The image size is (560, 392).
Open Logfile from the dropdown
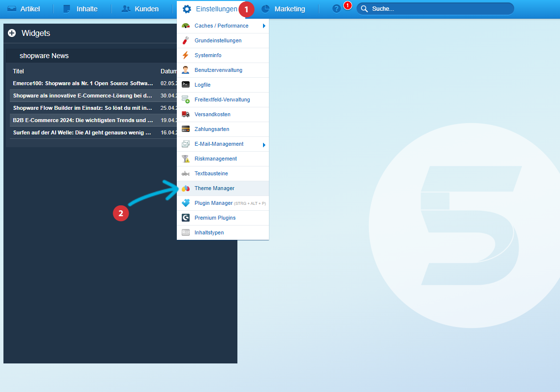[x=223, y=85]
